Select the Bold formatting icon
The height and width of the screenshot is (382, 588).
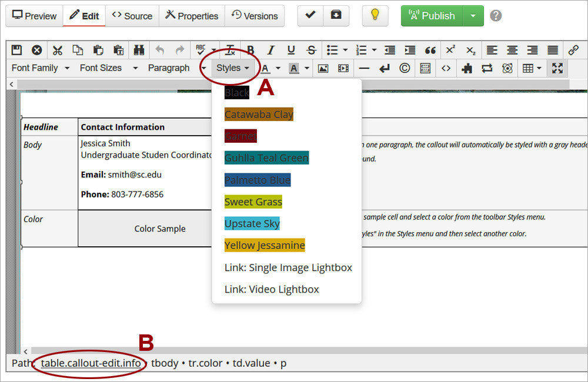(x=250, y=50)
